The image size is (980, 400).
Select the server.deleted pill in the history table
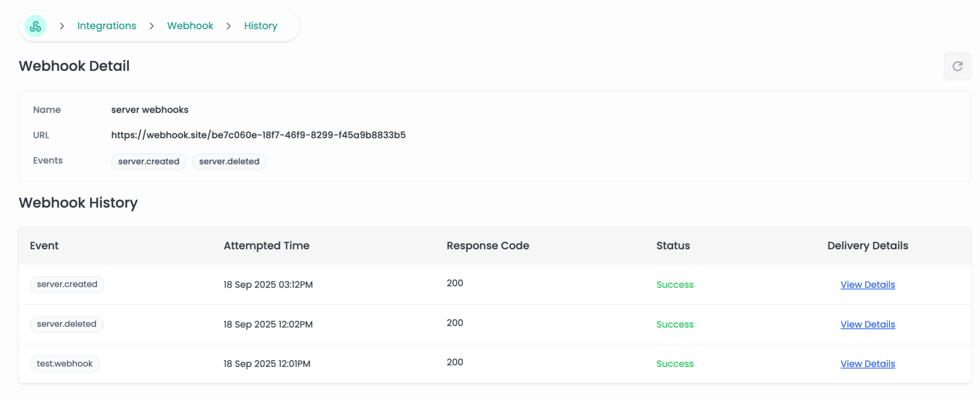pos(66,324)
